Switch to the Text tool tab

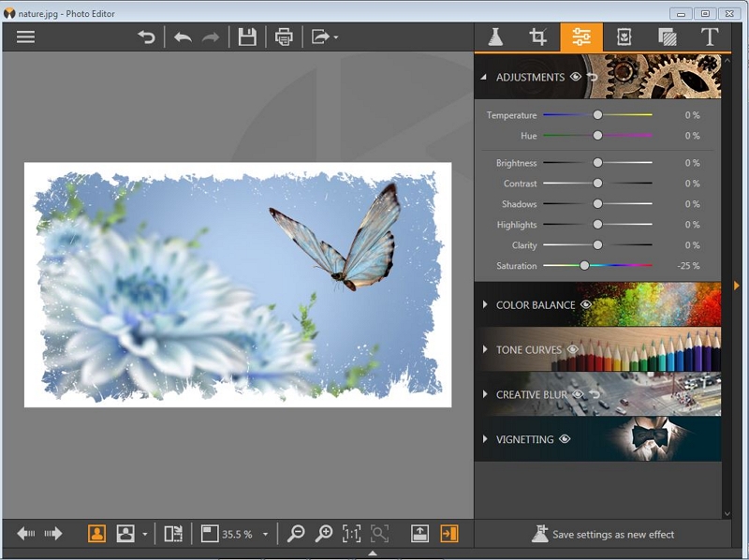pos(710,37)
